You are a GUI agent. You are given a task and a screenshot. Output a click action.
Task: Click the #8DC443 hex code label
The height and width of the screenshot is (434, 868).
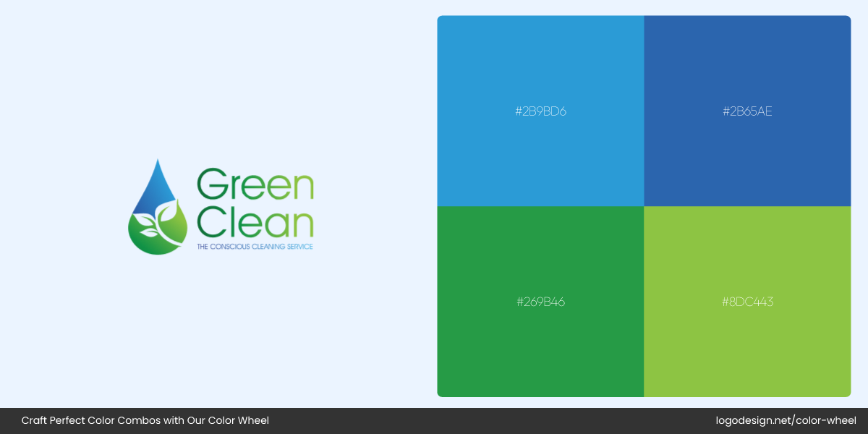(747, 302)
